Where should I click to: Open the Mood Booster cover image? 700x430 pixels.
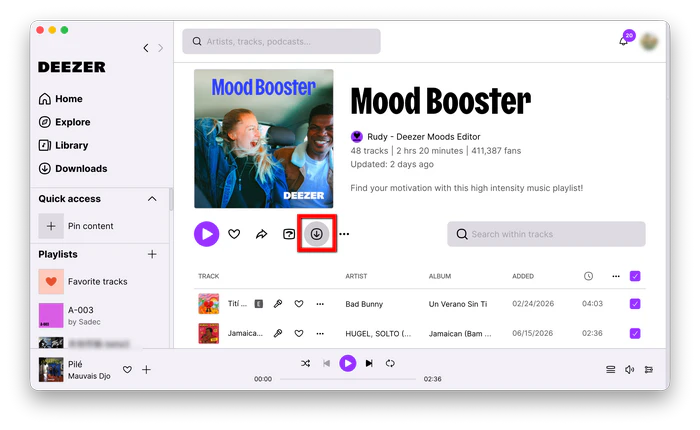pyautogui.click(x=263, y=138)
